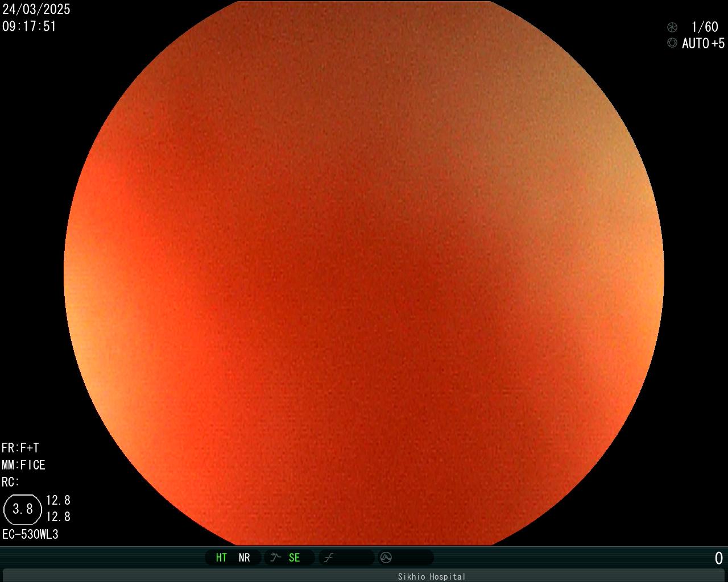Click the upper 12.8 value
Screen dimensions: 728x582
pyautogui.click(x=58, y=500)
